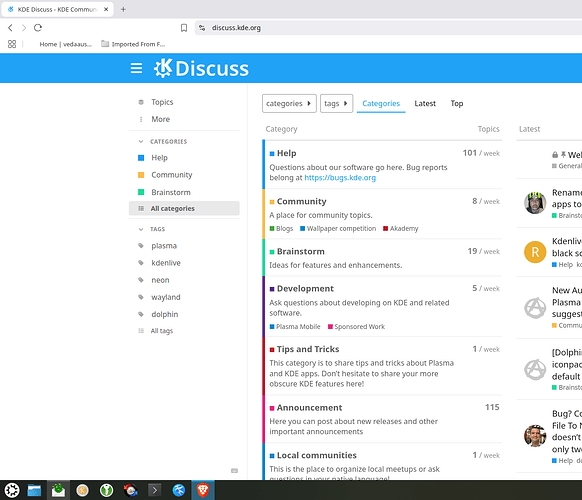Open new browser tab
Image resolution: width=582 pixels, height=500 pixels.
coord(123,9)
